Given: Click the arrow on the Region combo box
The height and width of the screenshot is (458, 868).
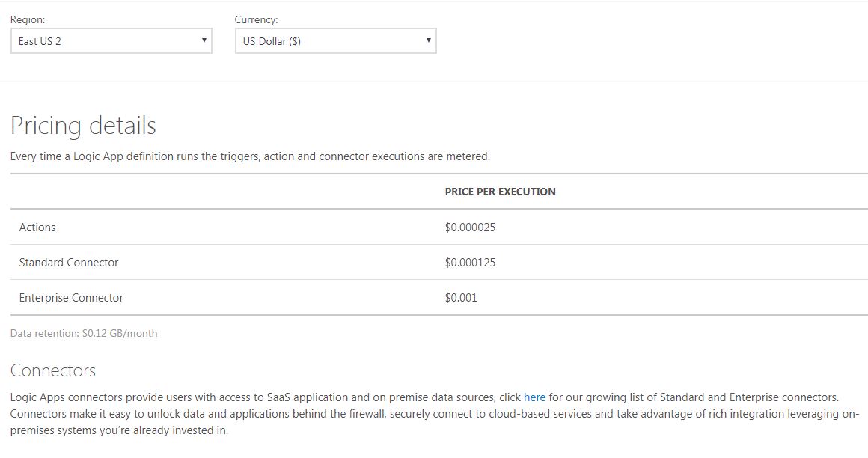Looking at the screenshot, I should click(x=204, y=40).
